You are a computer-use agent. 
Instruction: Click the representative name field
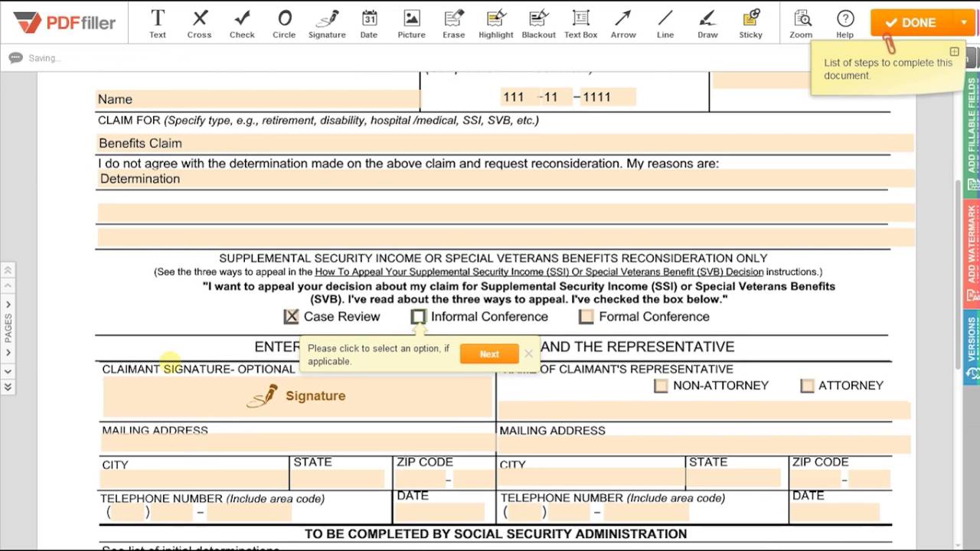click(704, 410)
